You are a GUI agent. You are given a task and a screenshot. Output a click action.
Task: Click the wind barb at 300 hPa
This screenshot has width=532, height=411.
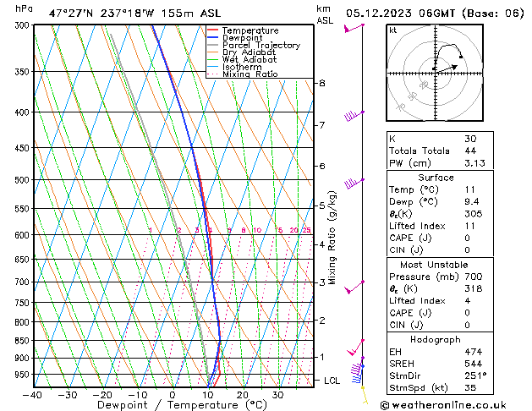click(354, 28)
